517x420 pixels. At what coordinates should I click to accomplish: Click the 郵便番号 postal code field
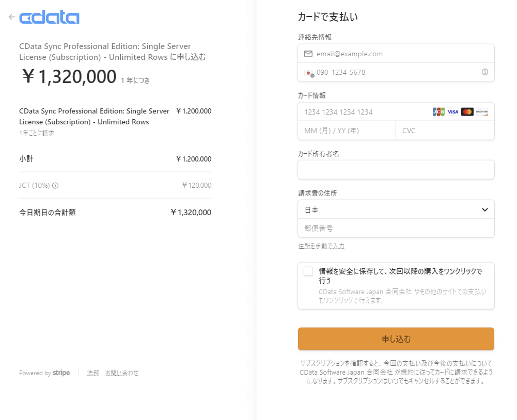click(x=396, y=228)
